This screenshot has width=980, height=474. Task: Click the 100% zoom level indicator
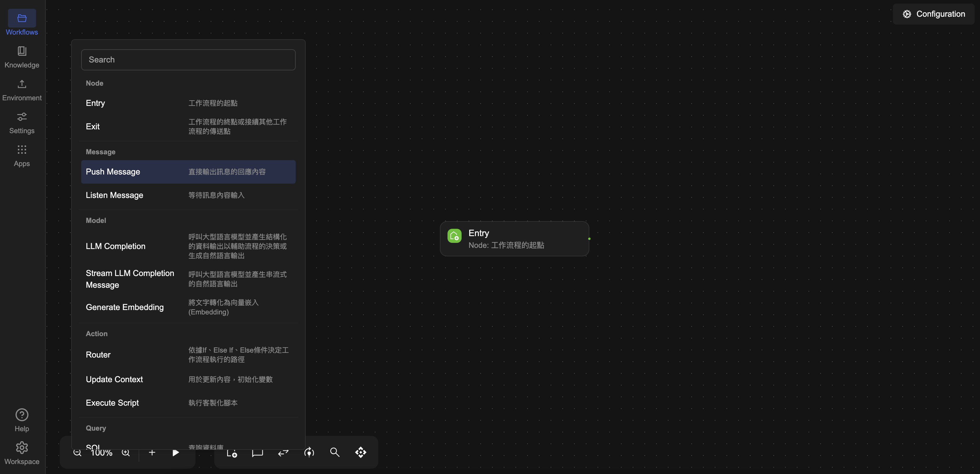point(101,452)
